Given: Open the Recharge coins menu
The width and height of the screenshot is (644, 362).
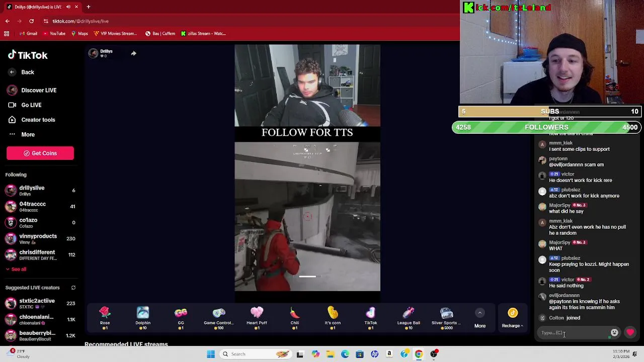Looking at the screenshot, I should pyautogui.click(x=512, y=318).
